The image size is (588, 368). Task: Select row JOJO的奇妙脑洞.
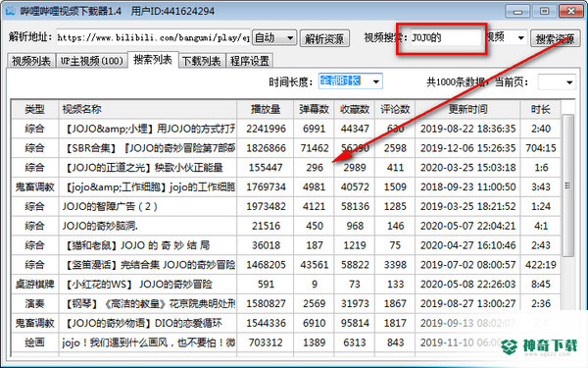tap(286, 226)
